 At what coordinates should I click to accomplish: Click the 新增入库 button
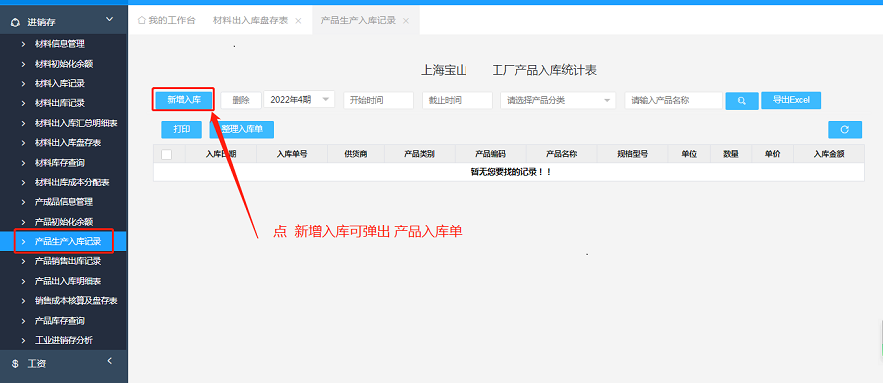(x=184, y=100)
